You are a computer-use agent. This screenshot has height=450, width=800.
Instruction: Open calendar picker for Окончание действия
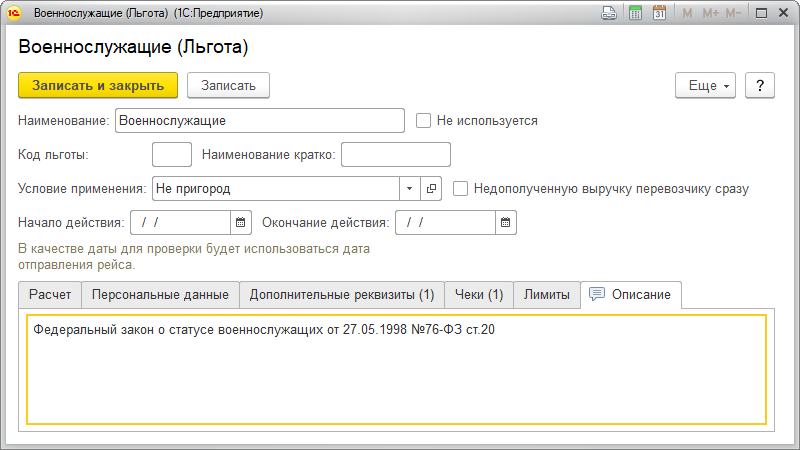506,222
